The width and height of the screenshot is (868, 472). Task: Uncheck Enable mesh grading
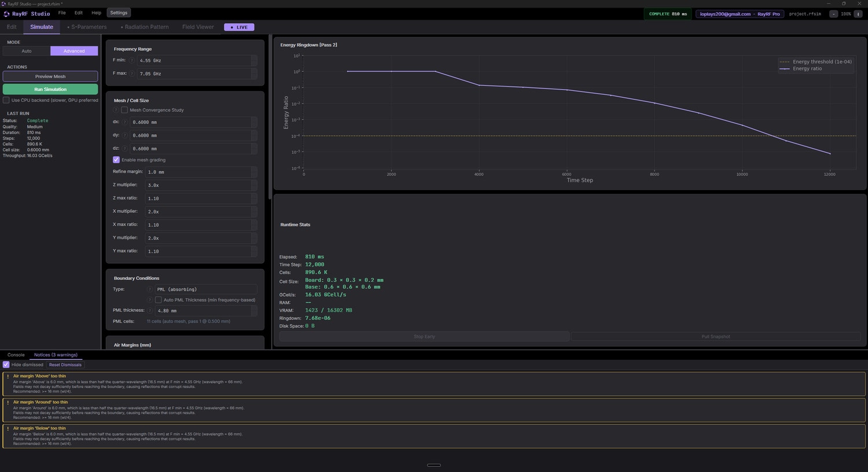tap(116, 160)
